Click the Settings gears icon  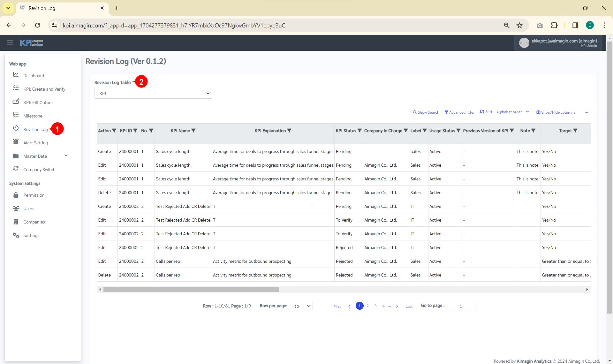tap(16, 235)
